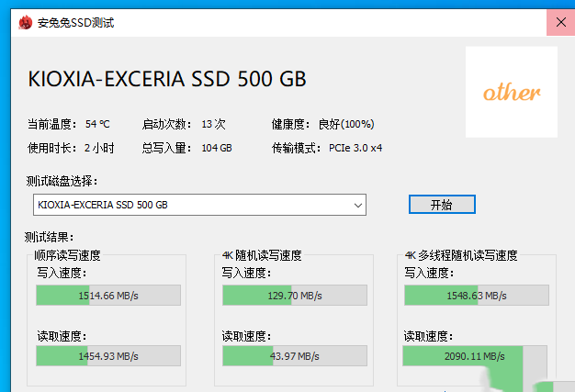The width and height of the screenshot is (575, 392).
Task: Click the health value 良好(100%)
Action: tap(346, 124)
